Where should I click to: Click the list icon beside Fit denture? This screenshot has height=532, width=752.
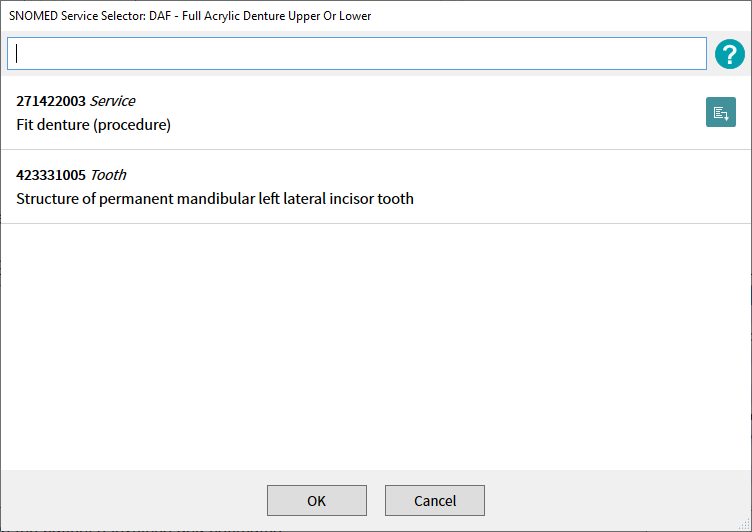point(720,112)
